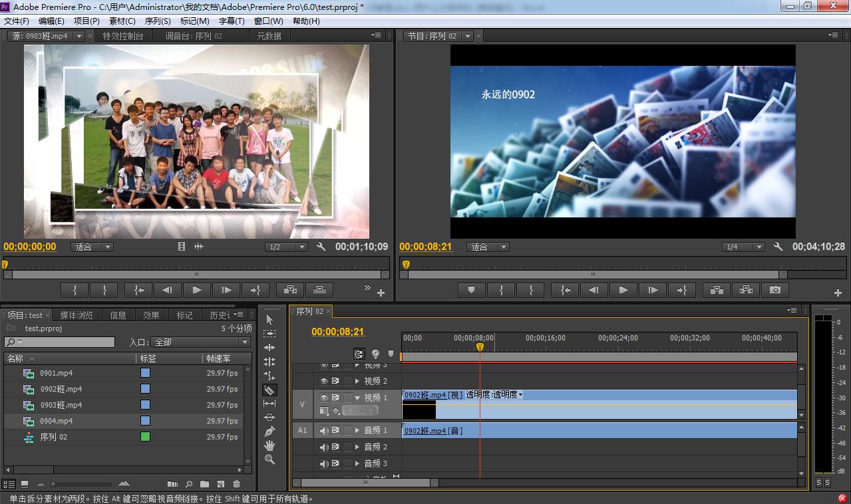Click blue label swatch of 0901.mp4
851x504 pixels.
pos(145,373)
